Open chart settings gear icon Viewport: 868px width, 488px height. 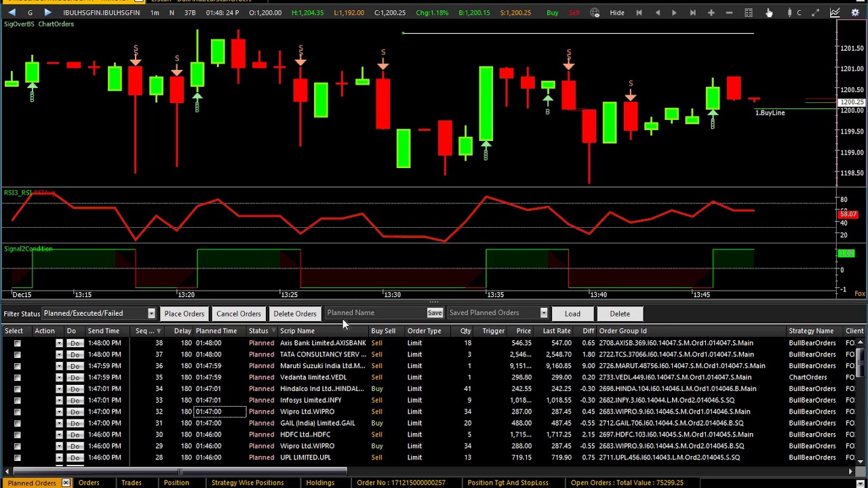tap(855, 13)
